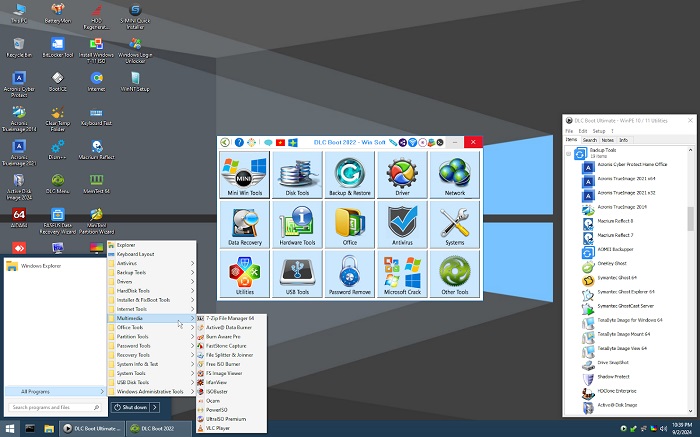Open the Disk Tools category tile

pyautogui.click(x=297, y=175)
